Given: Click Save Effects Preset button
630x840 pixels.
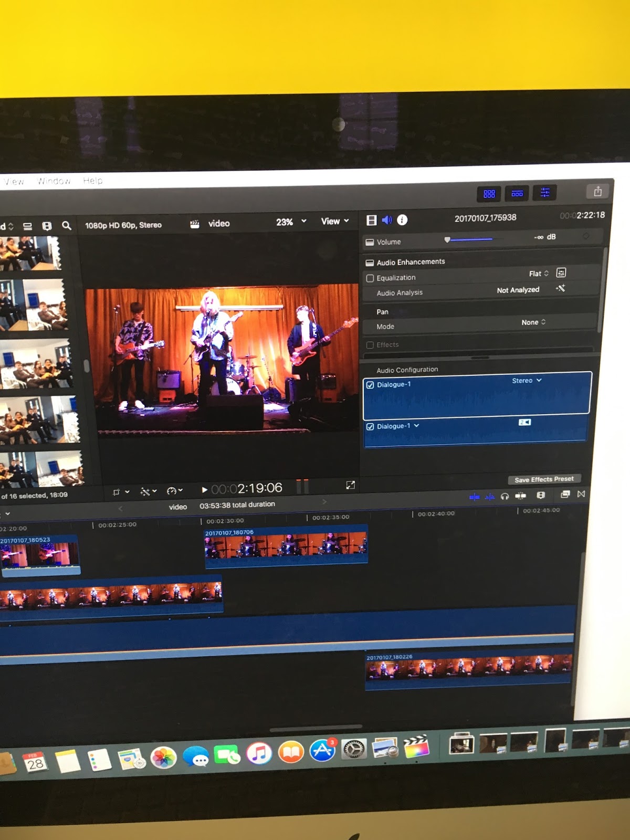Looking at the screenshot, I should (544, 479).
